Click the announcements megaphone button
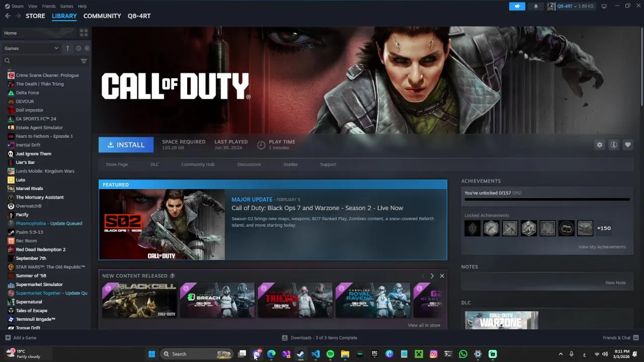 [517, 6]
